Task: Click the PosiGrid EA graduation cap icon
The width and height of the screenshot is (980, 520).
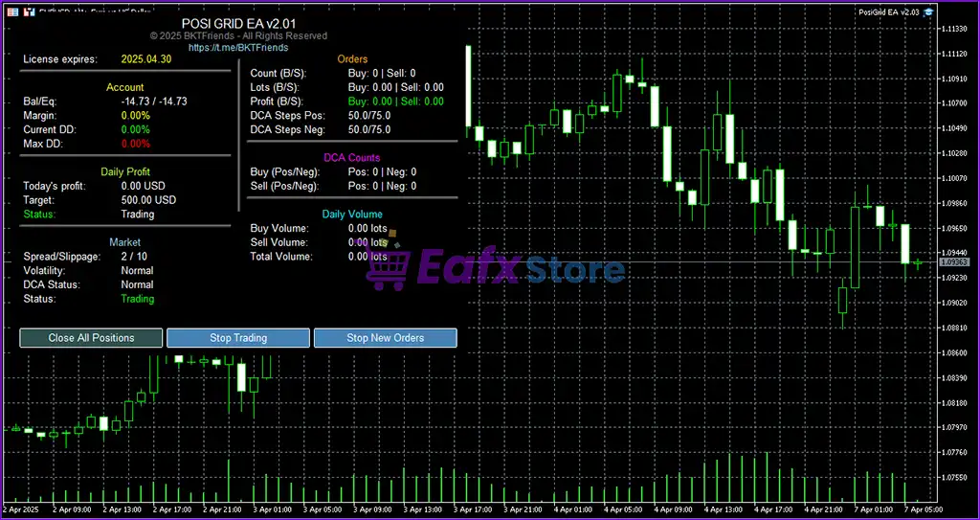Action: (x=928, y=11)
